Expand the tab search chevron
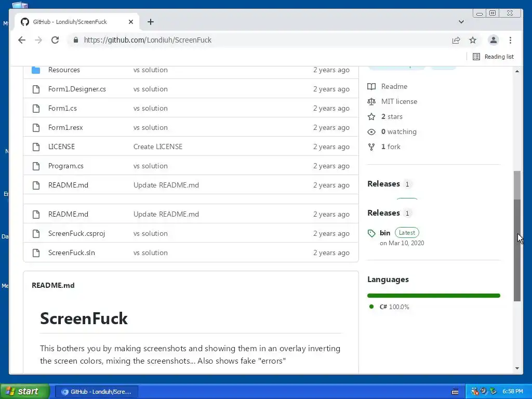This screenshot has width=532, height=399. point(461,22)
